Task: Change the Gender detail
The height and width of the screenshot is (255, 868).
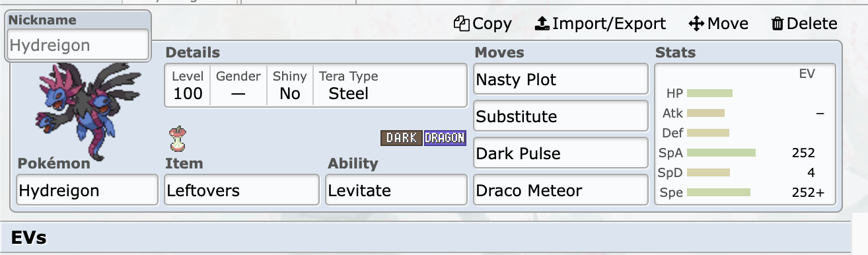Action: (238, 86)
